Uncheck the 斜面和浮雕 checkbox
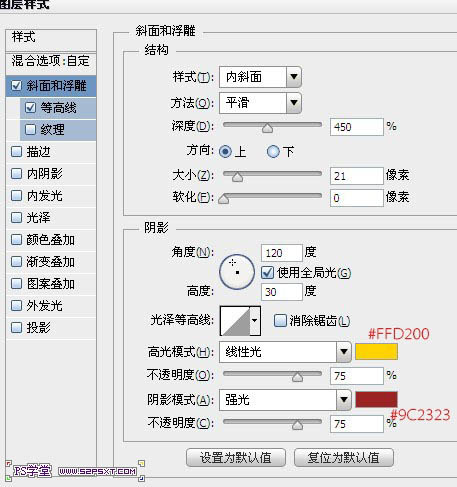 [16, 86]
